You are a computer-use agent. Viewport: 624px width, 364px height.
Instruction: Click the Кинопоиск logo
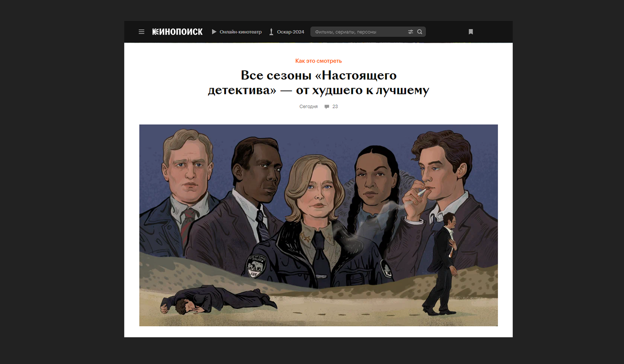(x=177, y=32)
